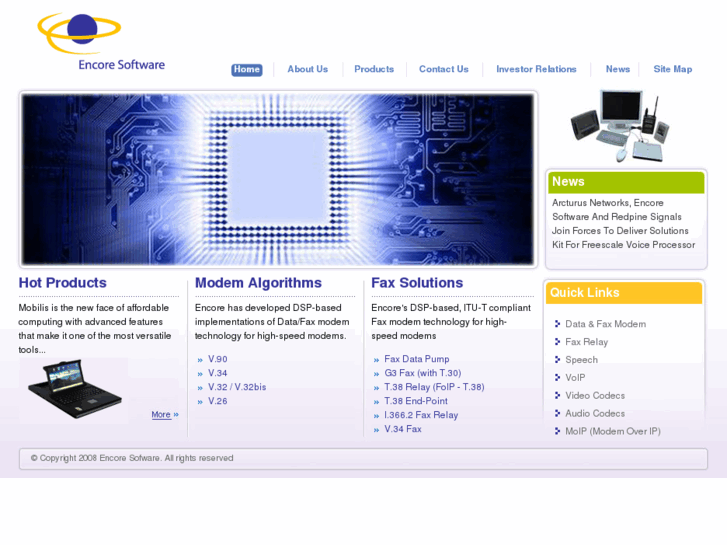
Task: Open Fax Relay quick link
Action: [x=587, y=342]
